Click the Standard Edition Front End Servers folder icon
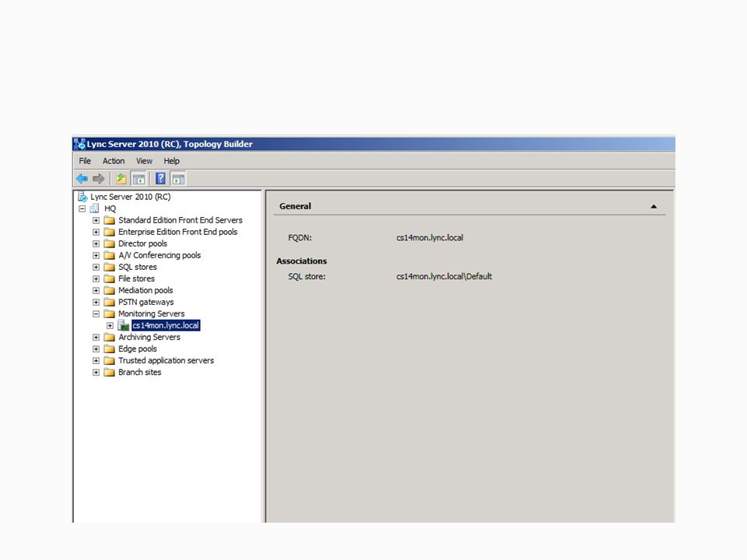 click(x=110, y=220)
